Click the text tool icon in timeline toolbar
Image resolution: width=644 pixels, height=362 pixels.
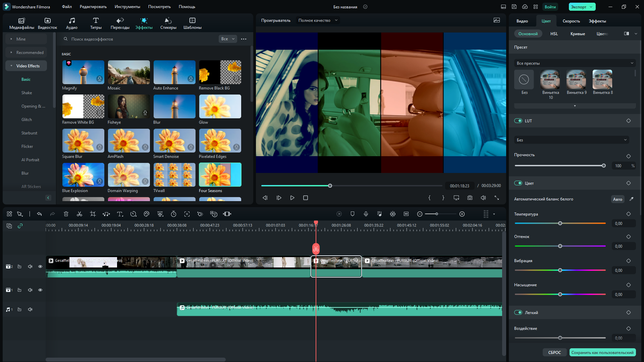pyautogui.click(x=120, y=214)
